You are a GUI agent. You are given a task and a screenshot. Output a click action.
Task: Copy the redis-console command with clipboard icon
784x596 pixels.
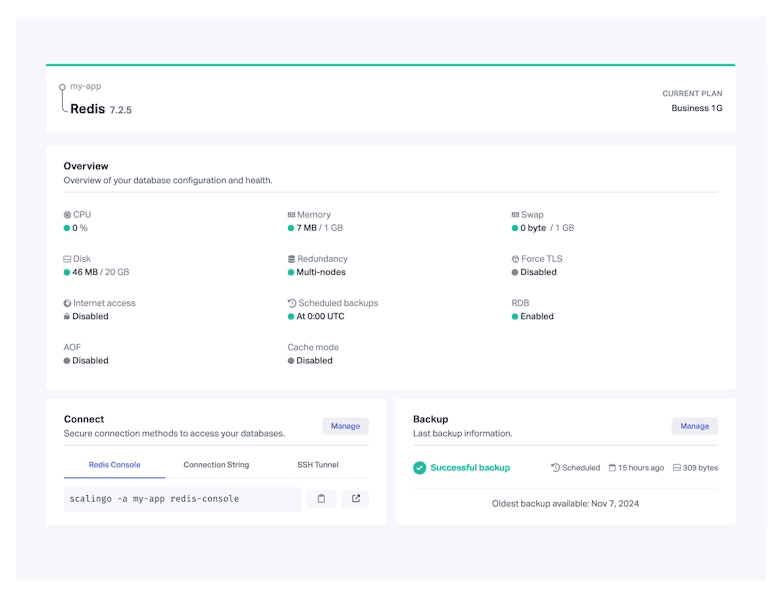point(321,498)
